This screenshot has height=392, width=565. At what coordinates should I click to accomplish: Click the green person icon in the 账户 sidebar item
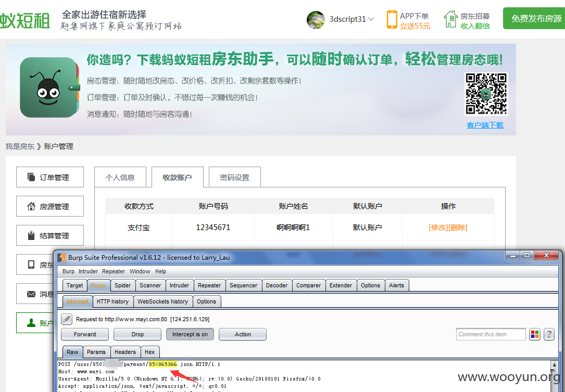point(31,323)
